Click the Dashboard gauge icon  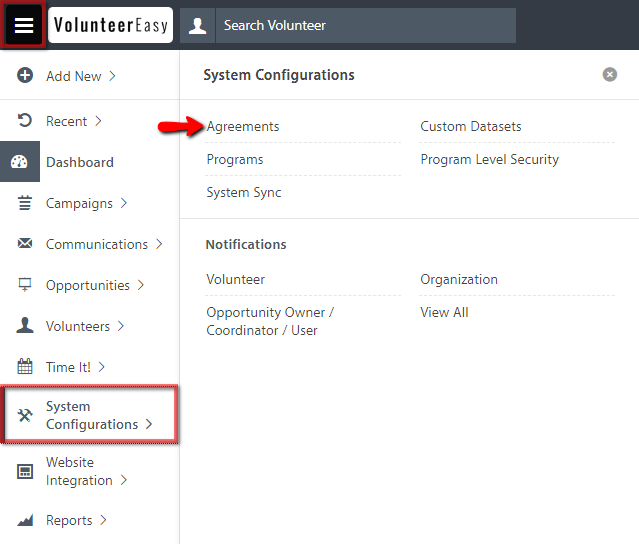(20, 162)
